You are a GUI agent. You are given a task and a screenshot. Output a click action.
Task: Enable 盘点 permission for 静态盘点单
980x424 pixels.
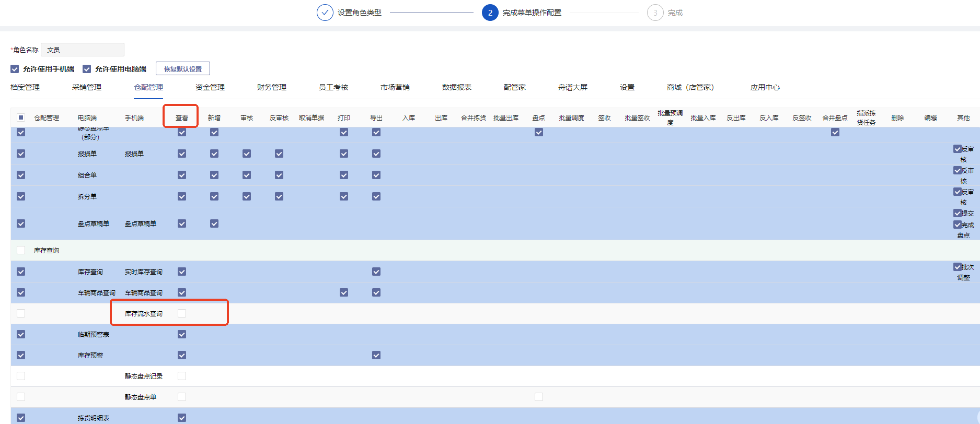click(539, 397)
